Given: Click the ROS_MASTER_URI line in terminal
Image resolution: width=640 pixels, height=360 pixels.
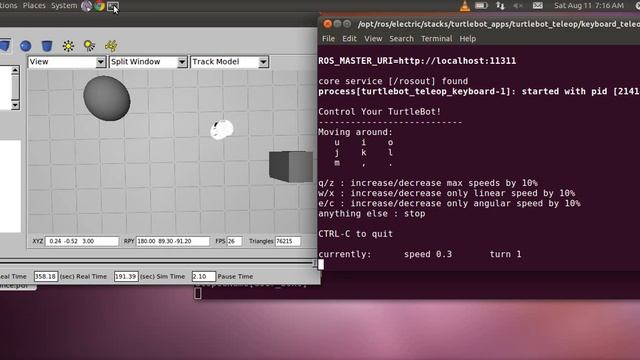Looking at the screenshot, I should (417, 61).
